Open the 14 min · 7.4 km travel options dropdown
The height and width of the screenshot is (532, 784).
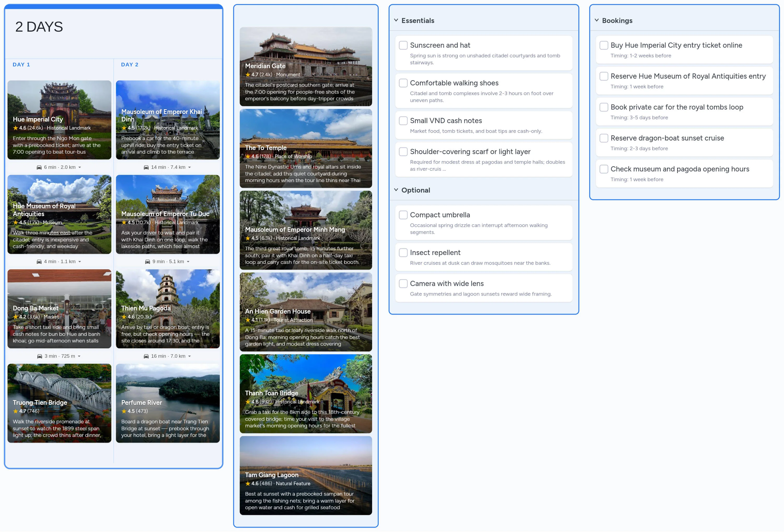click(189, 167)
